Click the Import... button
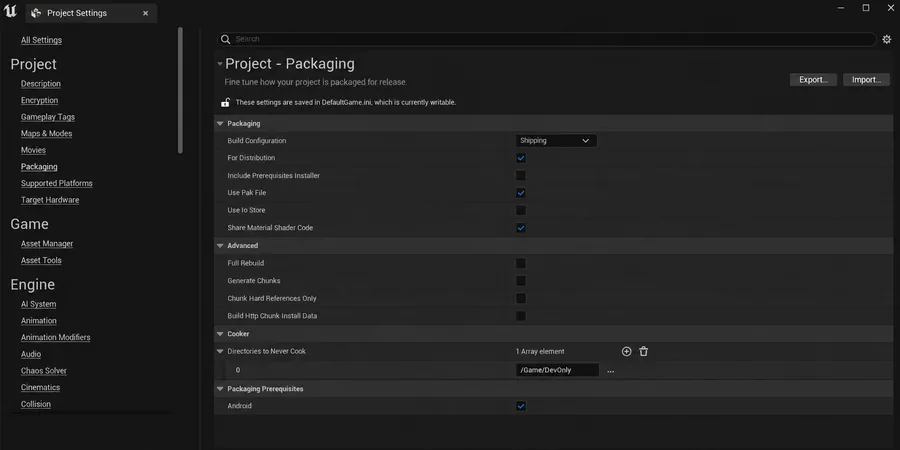The width and height of the screenshot is (900, 450). pos(866,80)
